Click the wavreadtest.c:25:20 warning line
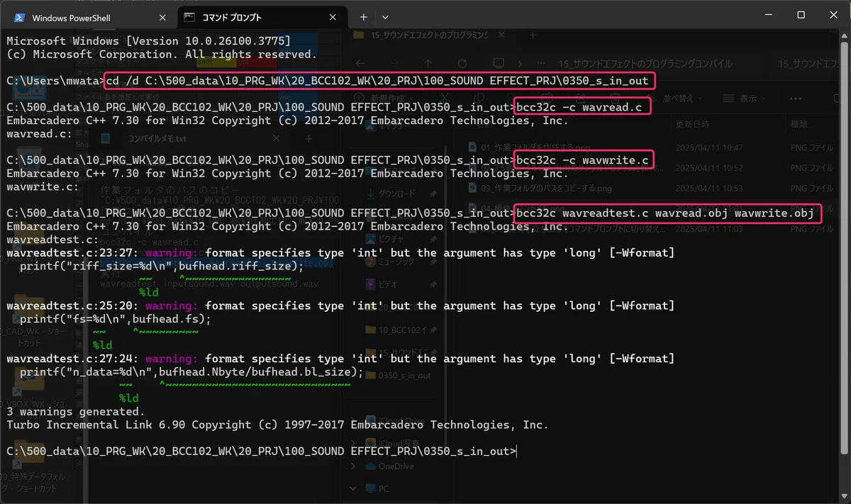Viewport: 851px width, 504px height. pos(340,306)
